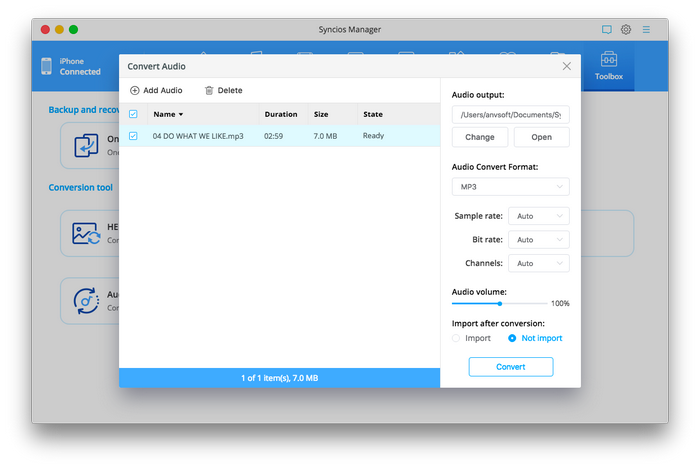This screenshot has height=469, width=700.
Task: Open the hamburger menu icon
Action: [646, 30]
